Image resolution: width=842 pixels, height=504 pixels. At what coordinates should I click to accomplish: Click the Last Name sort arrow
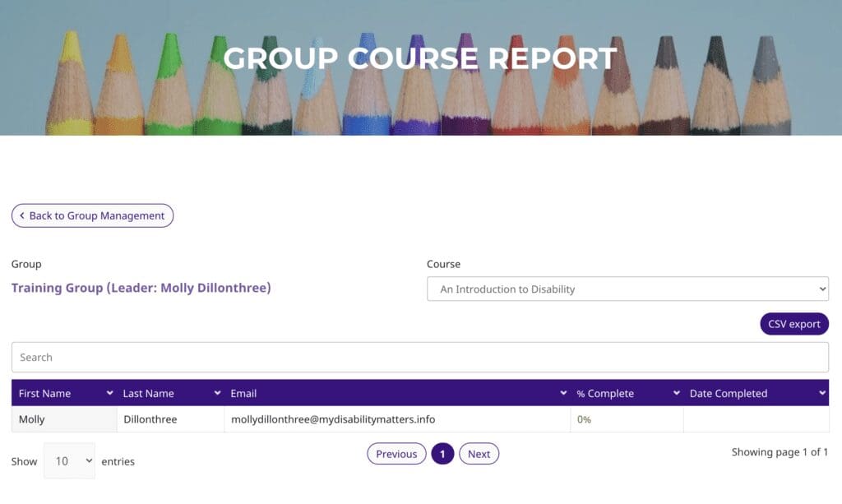coord(216,393)
